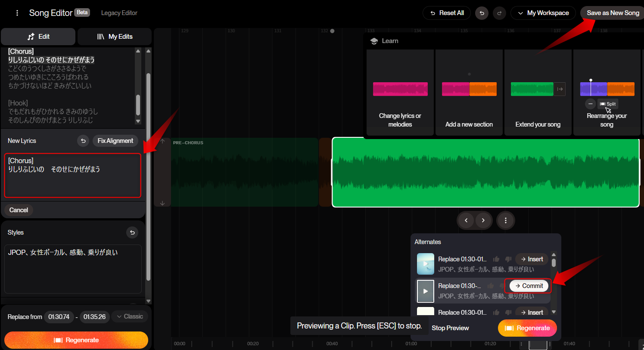Click Save as New Song button
Screen dimensions: 644x350
tap(613, 13)
